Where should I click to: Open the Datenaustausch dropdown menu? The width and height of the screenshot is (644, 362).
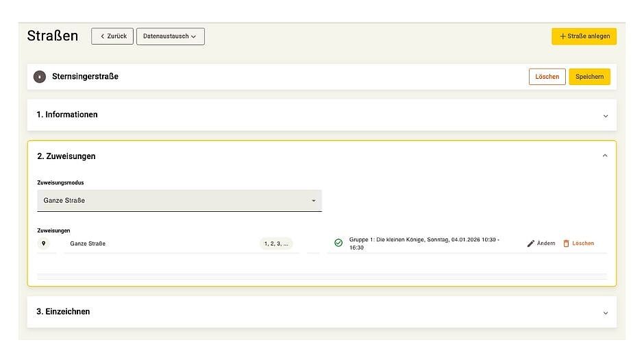170,36
